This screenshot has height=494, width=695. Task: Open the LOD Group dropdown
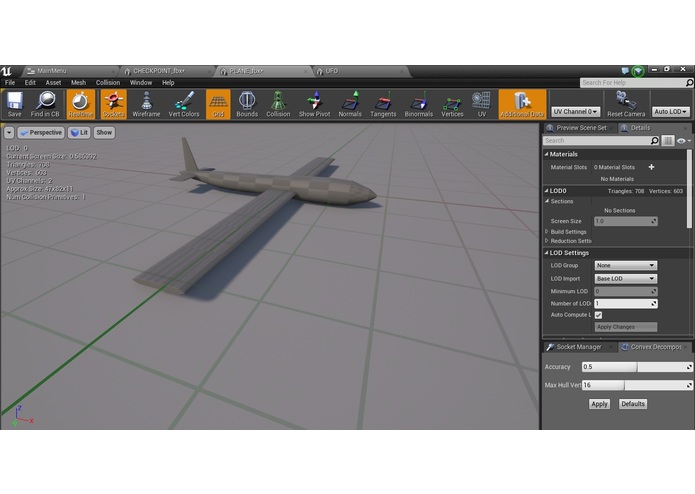tap(625, 265)
